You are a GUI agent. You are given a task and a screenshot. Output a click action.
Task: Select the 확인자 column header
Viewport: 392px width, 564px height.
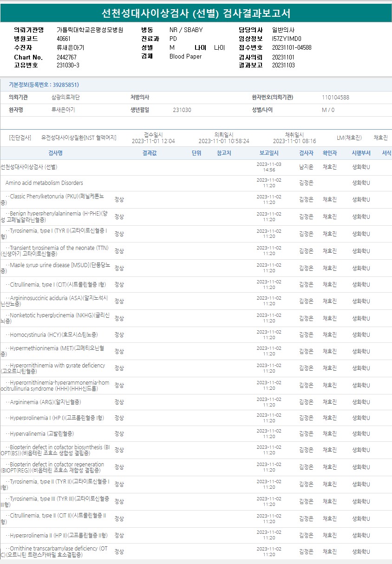[330, 153]
